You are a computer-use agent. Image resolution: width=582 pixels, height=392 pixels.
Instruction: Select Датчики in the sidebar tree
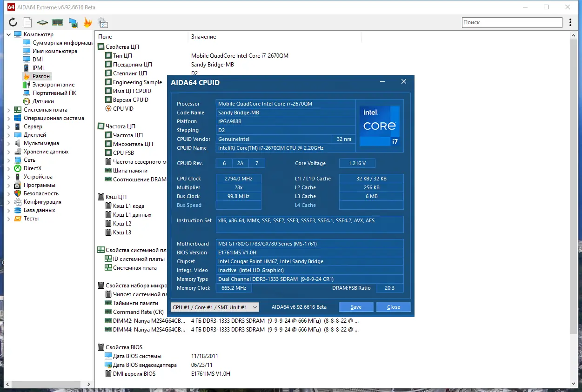pos(43,101)
